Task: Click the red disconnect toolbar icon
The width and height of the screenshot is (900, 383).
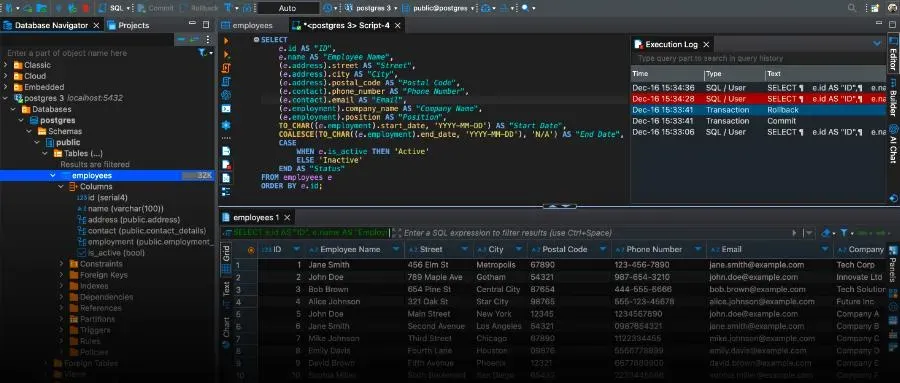Action: pos(86,9)
